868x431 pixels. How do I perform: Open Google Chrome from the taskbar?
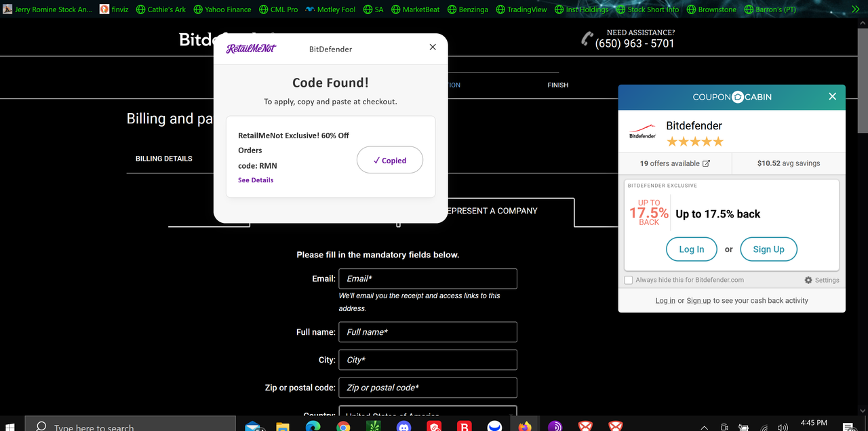[x=343, y=427]
